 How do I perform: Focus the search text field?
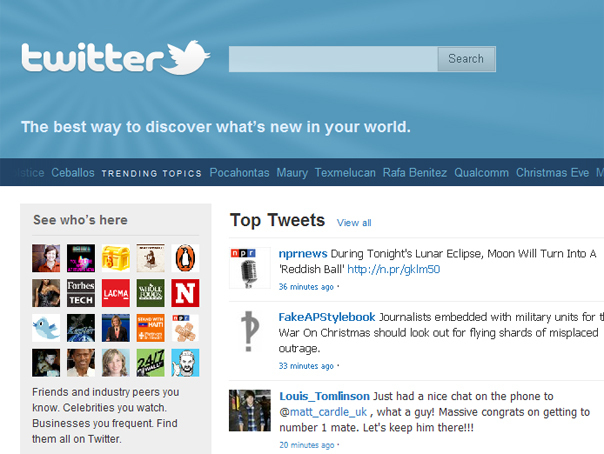[333, 59]
